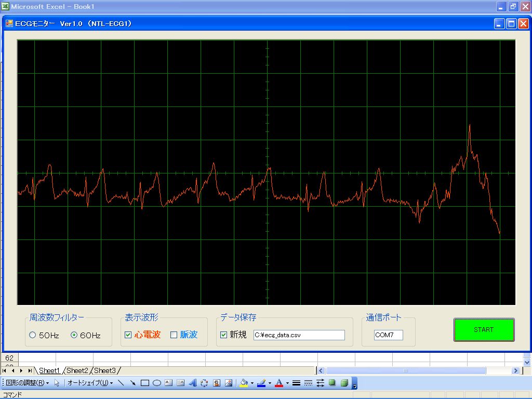
Task: Go to the last sheet tab arrow
Action: 30,371
